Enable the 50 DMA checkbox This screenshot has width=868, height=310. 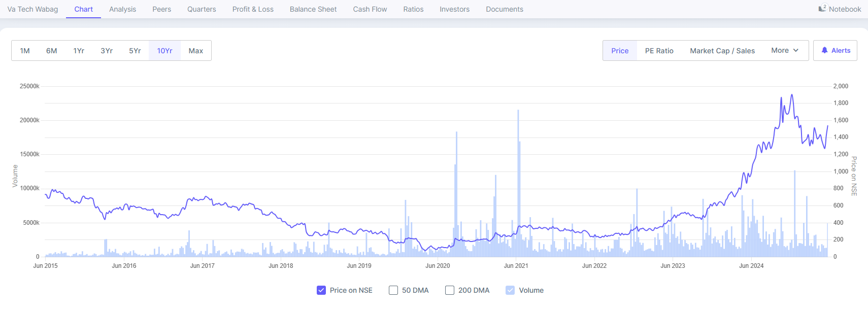(x=393, y=290)
